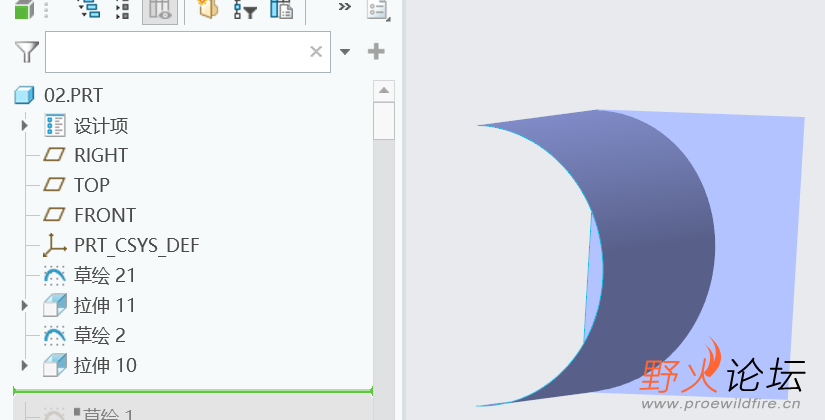Open the tree filters icon
The height and width of the screenshot is (420, 825).
[245, 9]
